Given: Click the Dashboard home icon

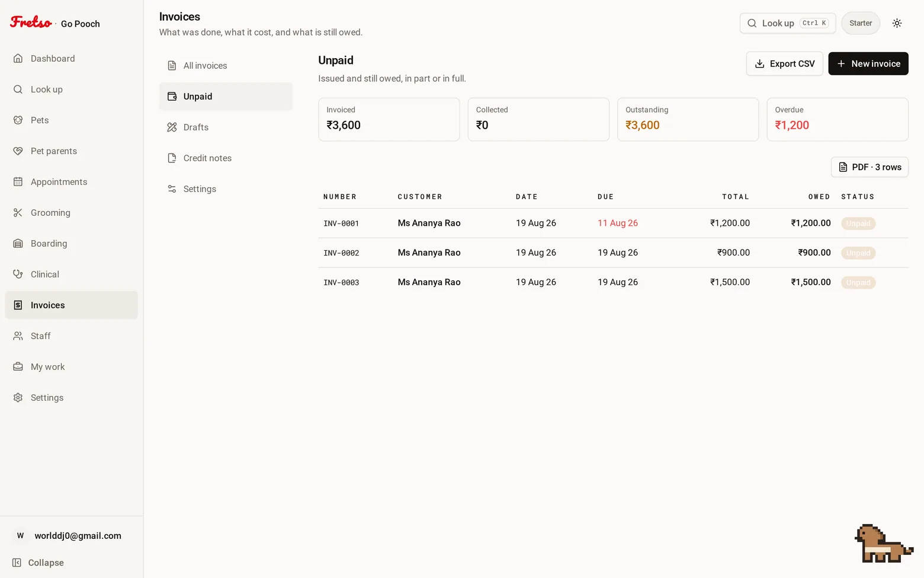Looking at the screenshot, I should tap(18, 58).
